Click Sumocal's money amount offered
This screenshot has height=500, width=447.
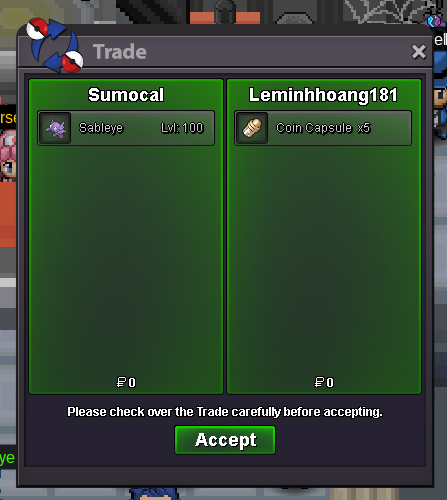pyautogui.click(x=126, y=382)
